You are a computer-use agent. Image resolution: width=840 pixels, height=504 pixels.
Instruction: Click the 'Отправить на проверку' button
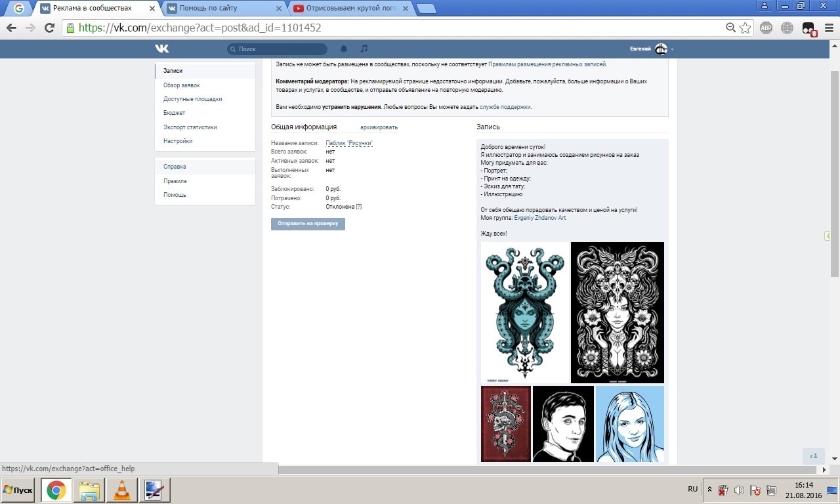click(308, 224)
